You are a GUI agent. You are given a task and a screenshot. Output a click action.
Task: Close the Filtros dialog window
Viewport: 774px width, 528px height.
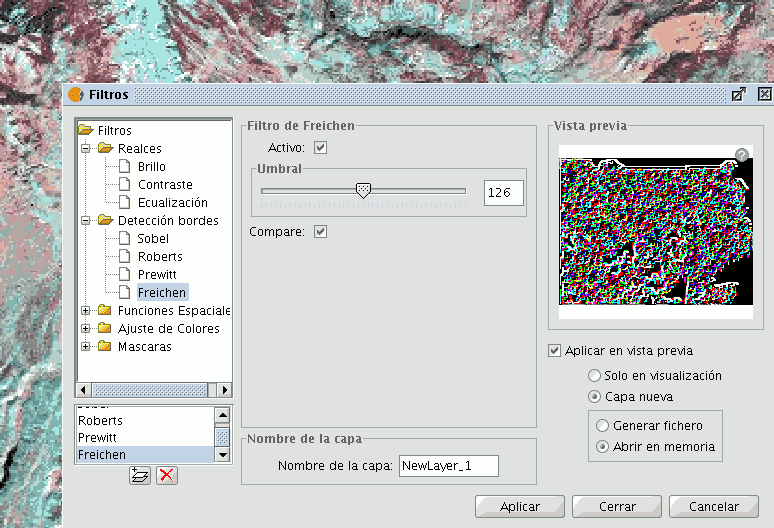click(765, 94)
